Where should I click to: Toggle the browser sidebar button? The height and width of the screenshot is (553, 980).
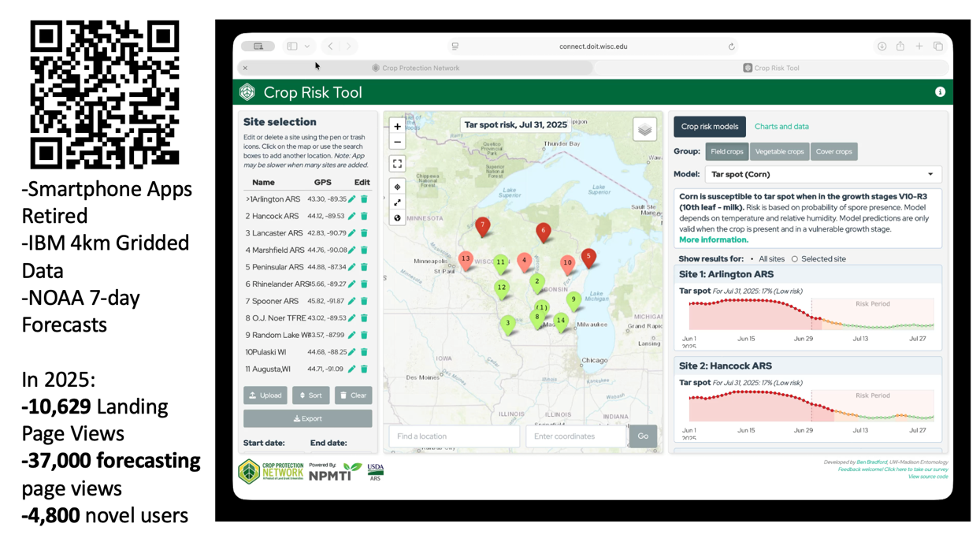[x=292, y=46]
